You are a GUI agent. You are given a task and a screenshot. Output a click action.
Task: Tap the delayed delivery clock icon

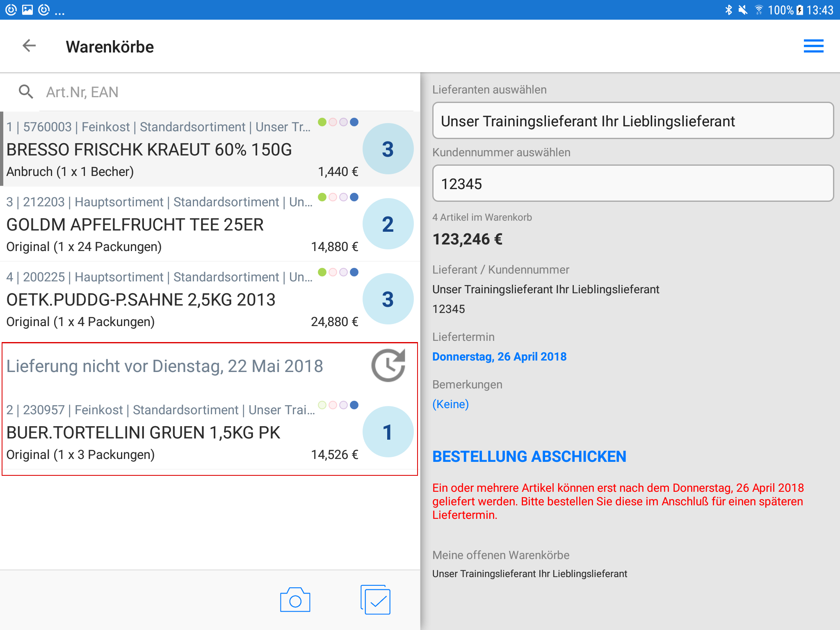(x=388, y=365)
